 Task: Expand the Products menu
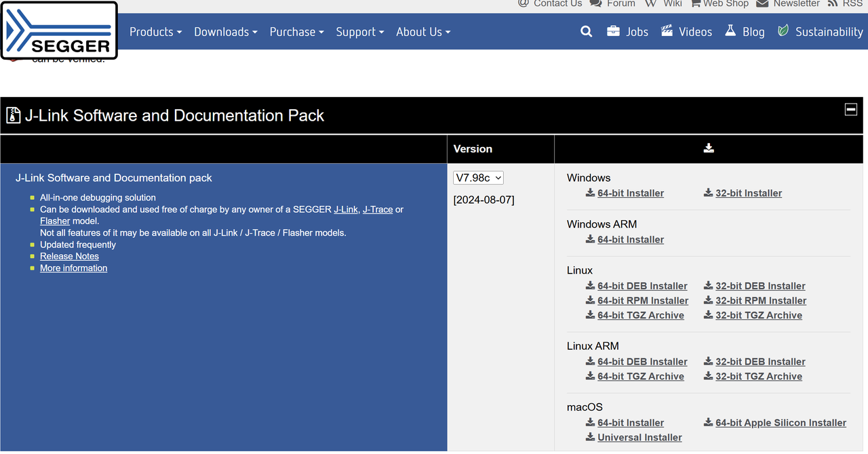pyautogui.click(x=155, y=32)
